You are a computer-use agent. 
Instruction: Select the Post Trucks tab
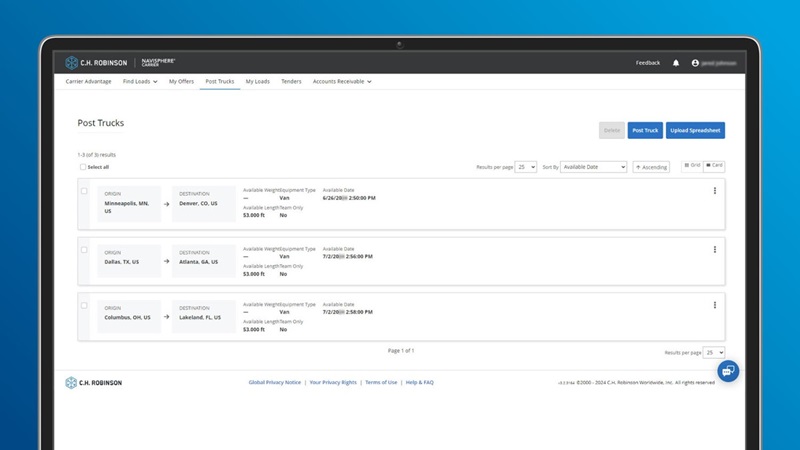[x=219, y=82]
